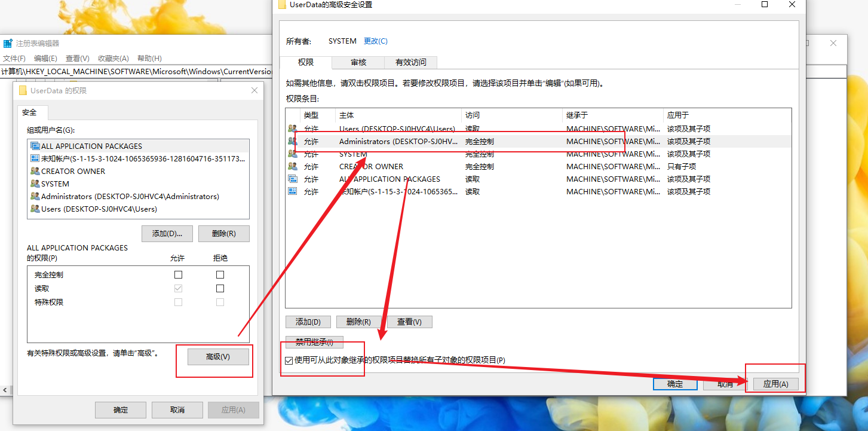The width and height of the screenshot is (868, 431).
Task: Click 更改(C) owner link
Action: click(376, 41)
